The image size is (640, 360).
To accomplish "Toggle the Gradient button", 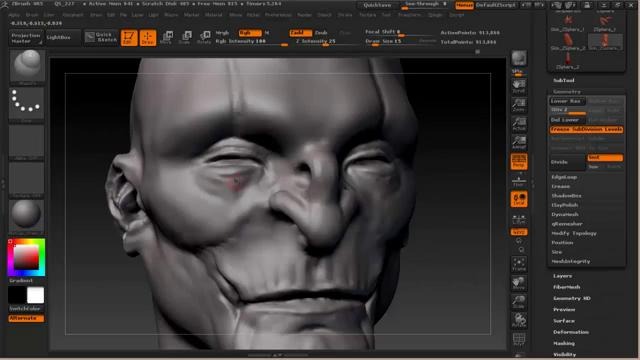I will click(21, 281).
